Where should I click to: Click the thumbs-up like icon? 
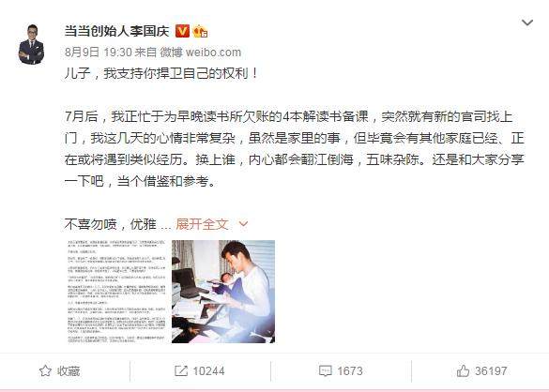[464, 370]
